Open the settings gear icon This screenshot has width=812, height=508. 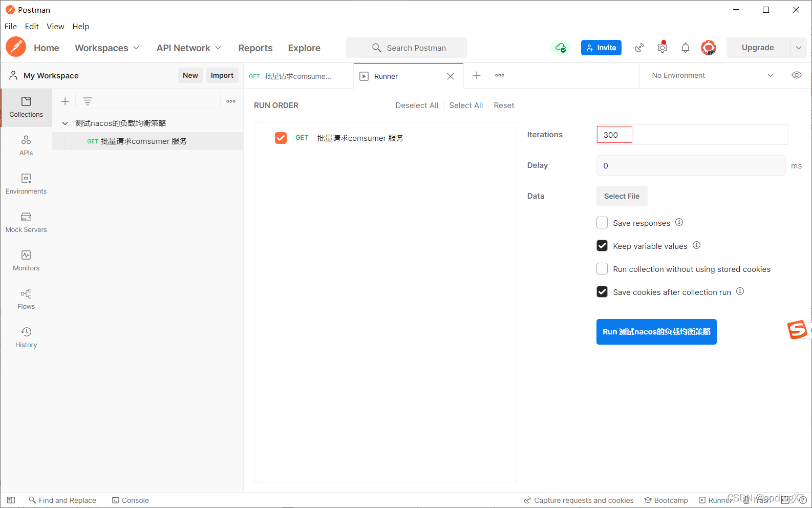point(663,48)
